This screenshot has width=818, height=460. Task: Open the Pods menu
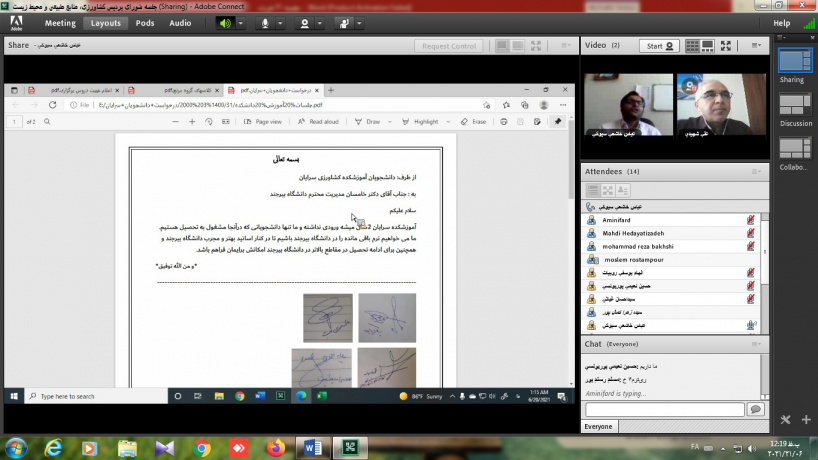pyautogui.click(x=145, y=23)
